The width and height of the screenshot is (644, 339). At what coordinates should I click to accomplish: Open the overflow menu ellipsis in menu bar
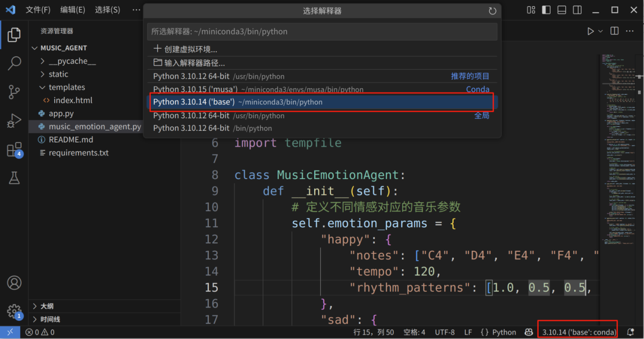click(x=137, y=10)
